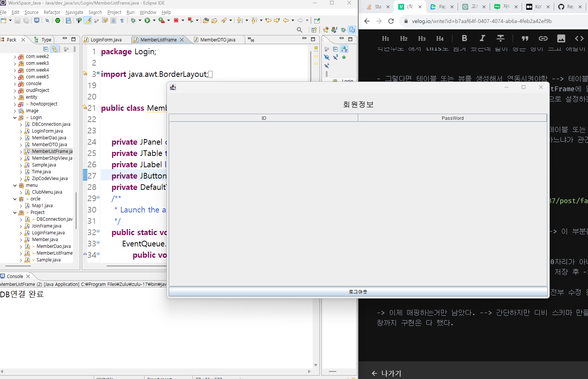588x379 pixels.
Task: Click green power Skip All Breakpoints icon
Action: click(x=58, y=20)
